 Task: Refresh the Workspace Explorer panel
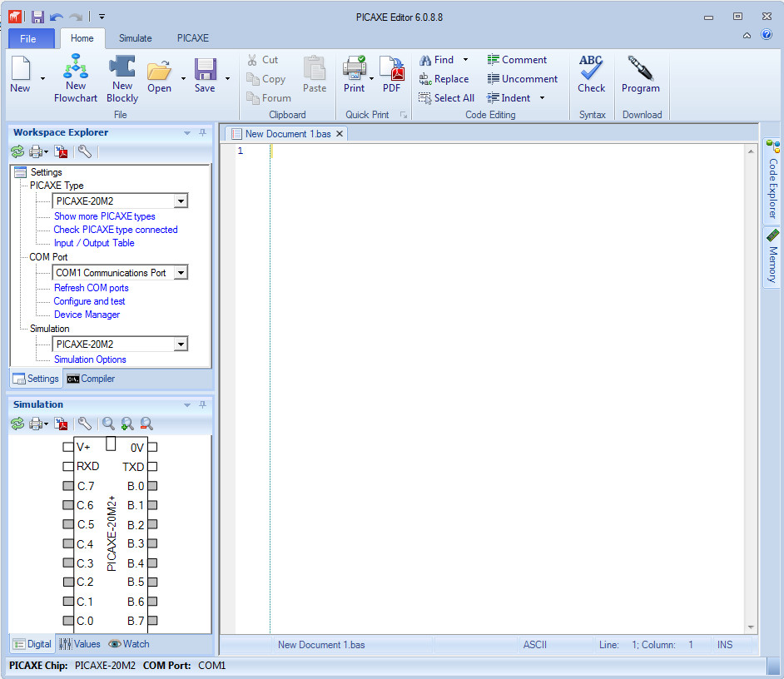[x=17, y=151]
